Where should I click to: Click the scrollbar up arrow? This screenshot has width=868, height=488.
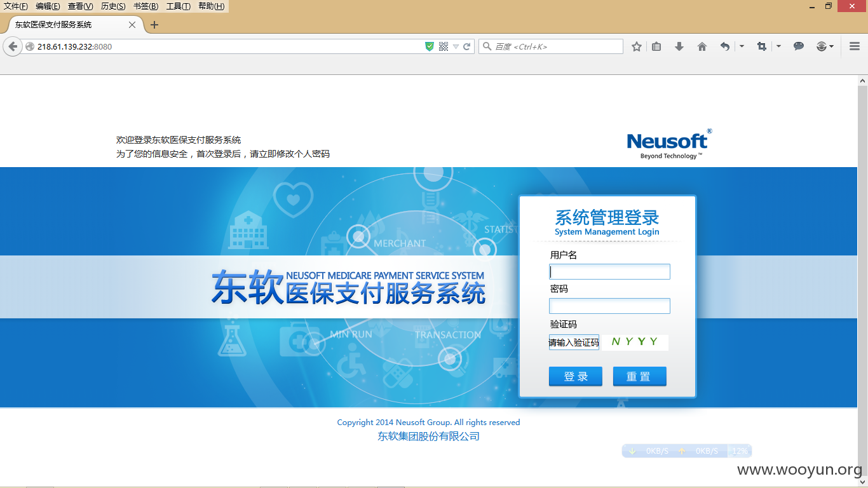click(862, 81)
